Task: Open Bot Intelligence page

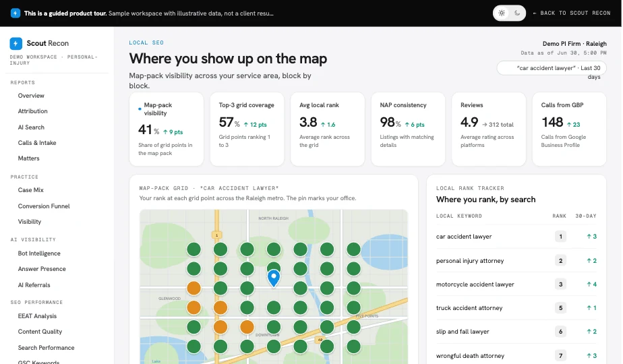Action: tap(39, 253)
